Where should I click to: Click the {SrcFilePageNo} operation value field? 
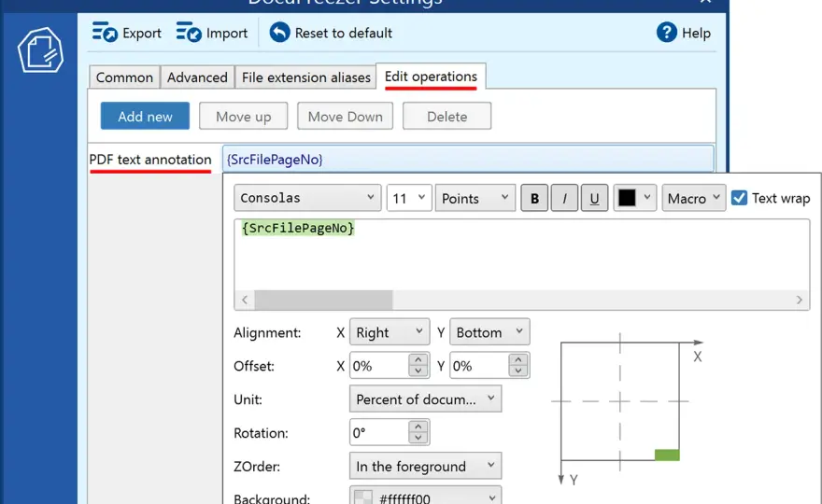[468, 160]
